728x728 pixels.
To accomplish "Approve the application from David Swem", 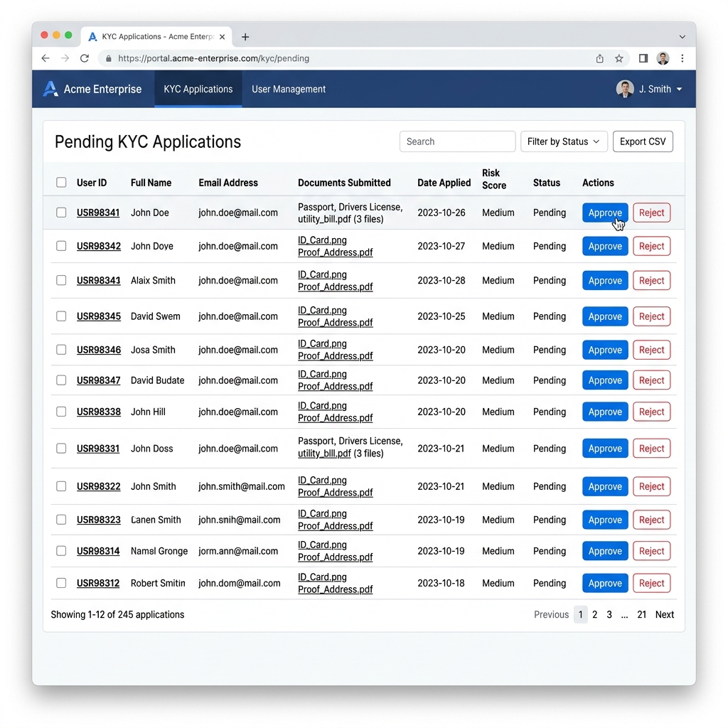I will pos(604,316).
